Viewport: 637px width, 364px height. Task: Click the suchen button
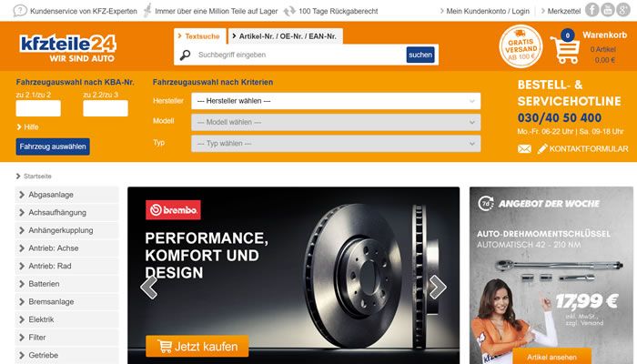tap(420, 55)
